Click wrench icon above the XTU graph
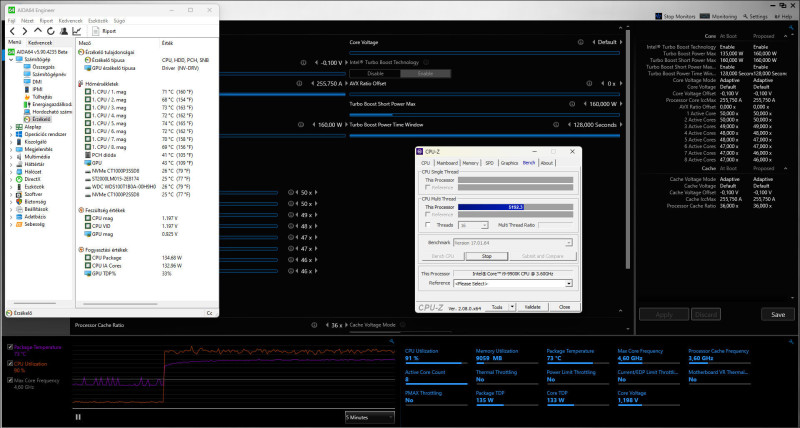This screenshot has height=428, width=800. point(391,341)
